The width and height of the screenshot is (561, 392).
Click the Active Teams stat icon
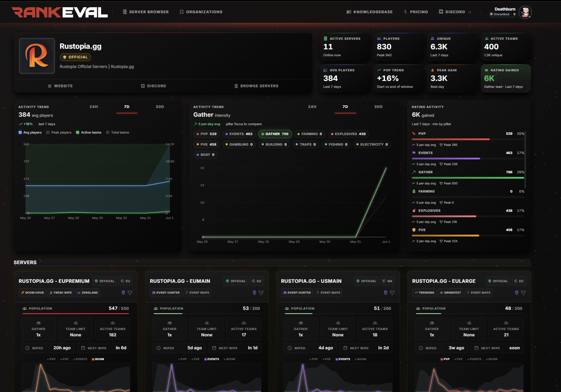(486, 39)
